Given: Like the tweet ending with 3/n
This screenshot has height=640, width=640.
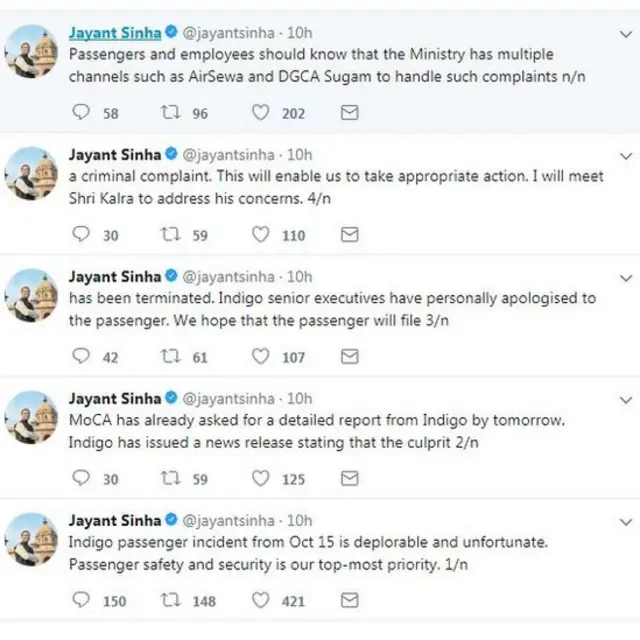Looking at the screenshot, I should [x=260, y=357].
